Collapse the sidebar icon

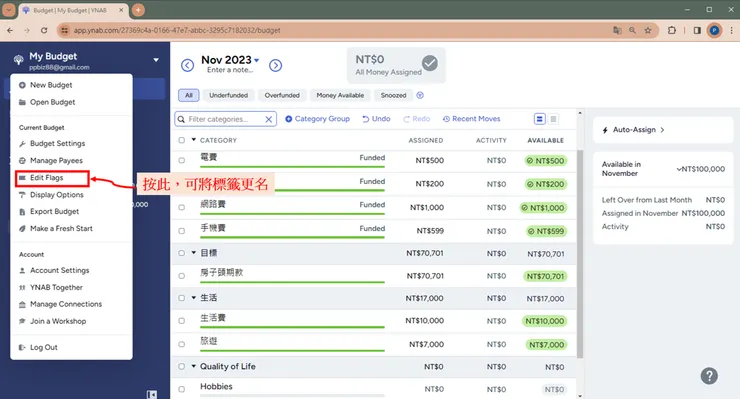(x=151, y=394)
